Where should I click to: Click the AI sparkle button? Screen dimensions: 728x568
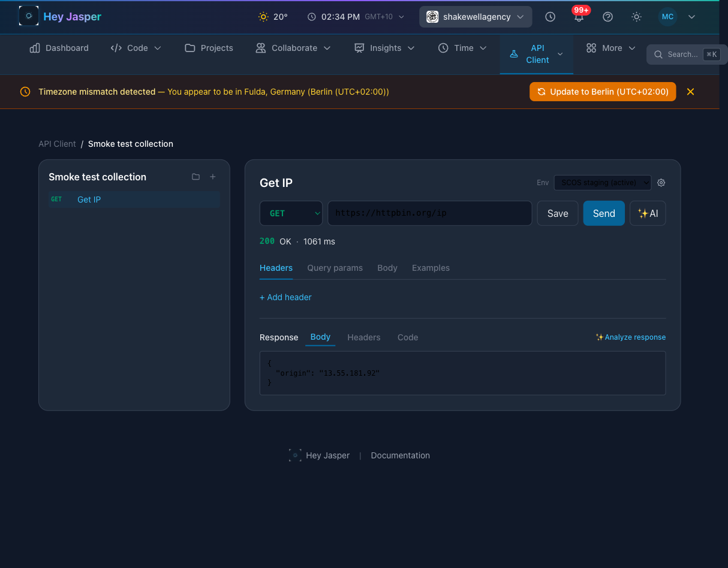[x=648, y=213]
